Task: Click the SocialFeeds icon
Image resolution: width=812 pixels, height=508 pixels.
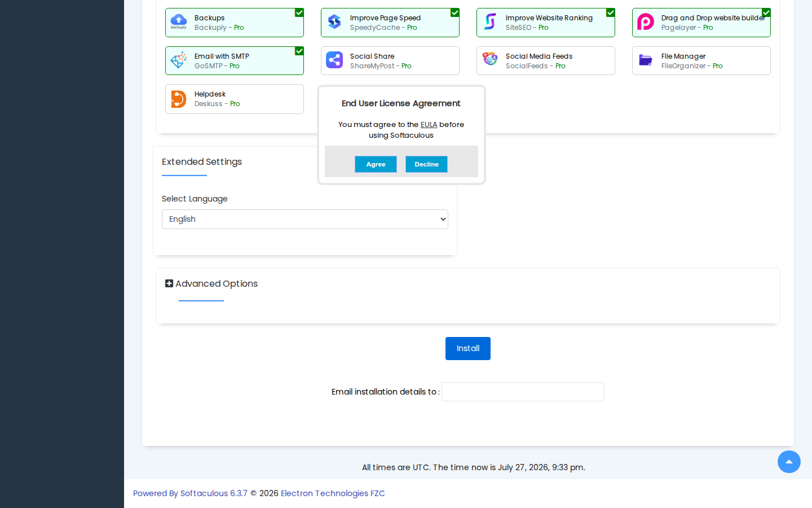Action: point(490,59)
